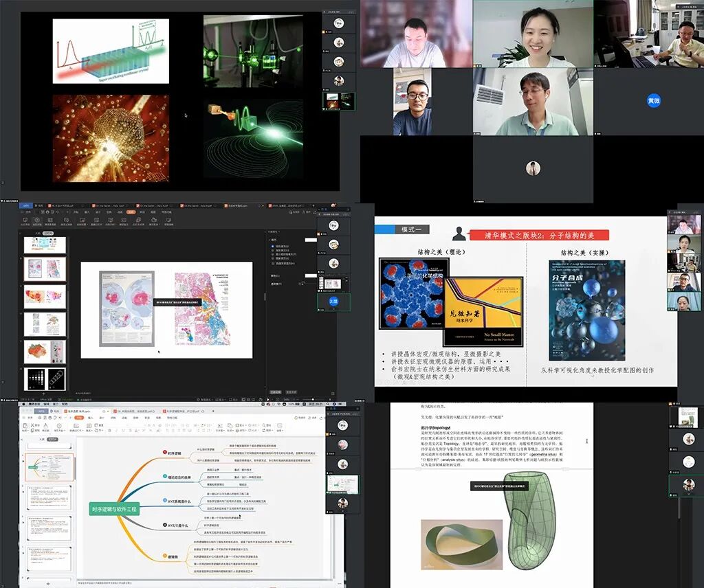Click the Find magnifier icon in the mind-map WPS toolbar
The height and width of the screenshot is (588, 704).
tap(264, 425)
